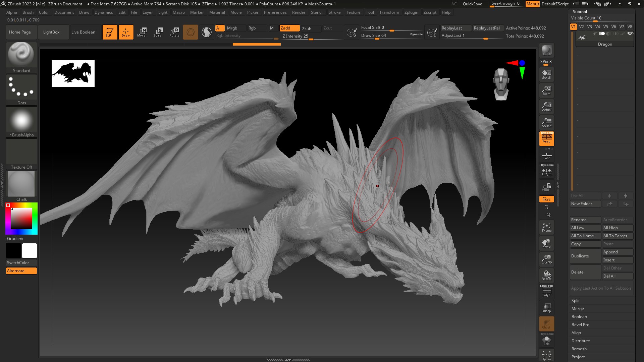Click the Zoom canvas icon
This screenshot has width=644, height=362.
pyautogui.click(x=546, y=90)
